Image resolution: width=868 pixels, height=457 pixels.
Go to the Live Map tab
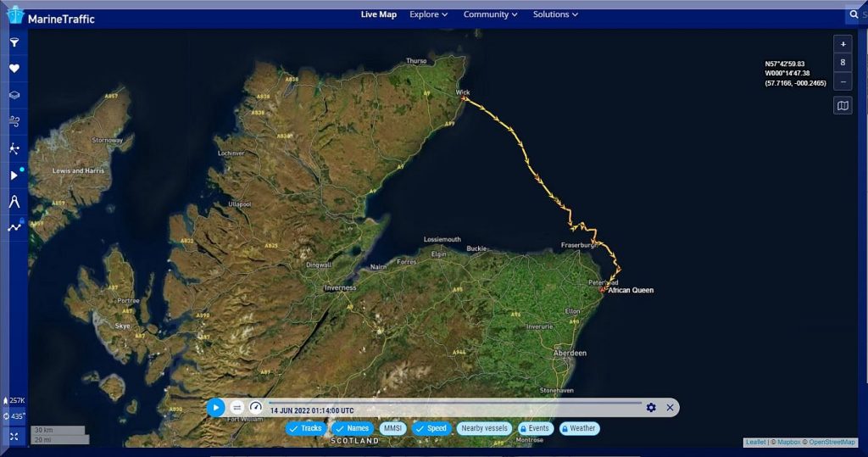[x=378, y=14]
